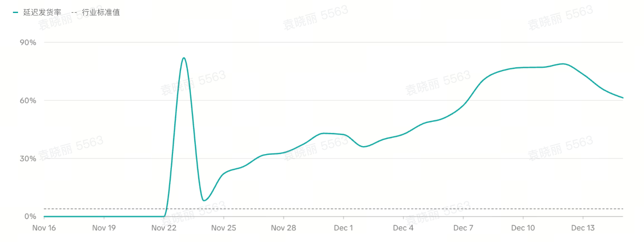Click the Nov 19 x-axis label
The height and width of the screenshot is (242, 644).
pyautogui.click(x=104, y=228)
